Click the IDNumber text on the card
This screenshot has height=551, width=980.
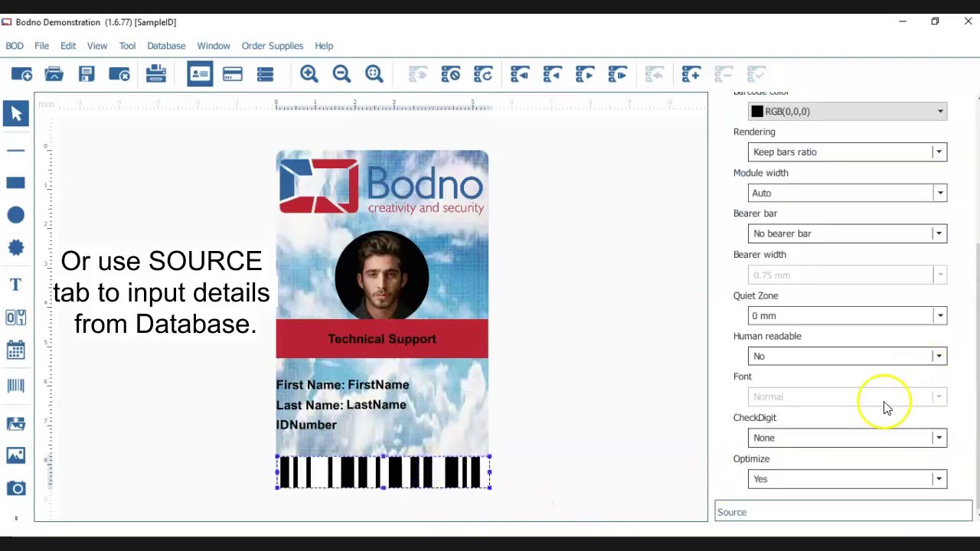tap(306, 425)
